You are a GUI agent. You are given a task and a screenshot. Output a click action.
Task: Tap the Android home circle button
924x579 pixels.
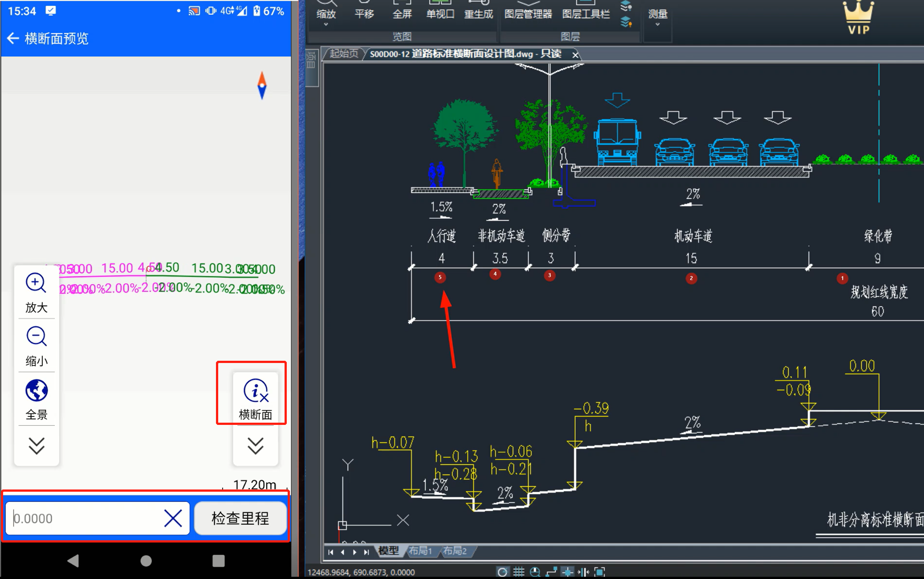[146, 560]
